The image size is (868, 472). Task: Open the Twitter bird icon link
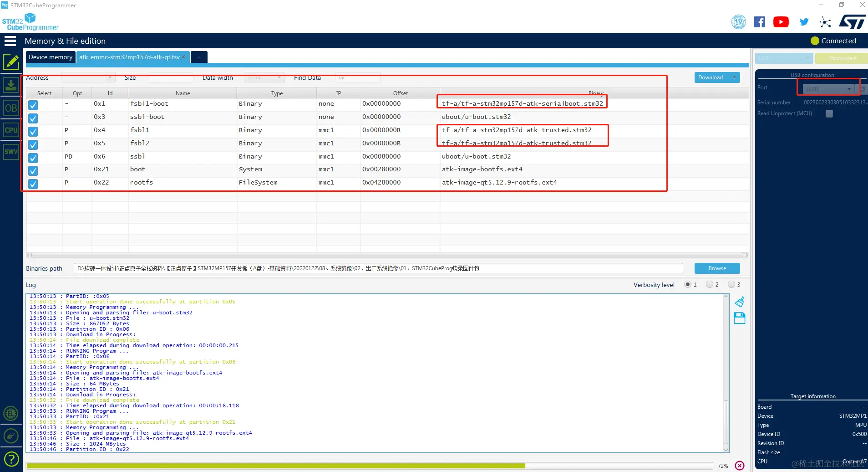tap(804, 22)
